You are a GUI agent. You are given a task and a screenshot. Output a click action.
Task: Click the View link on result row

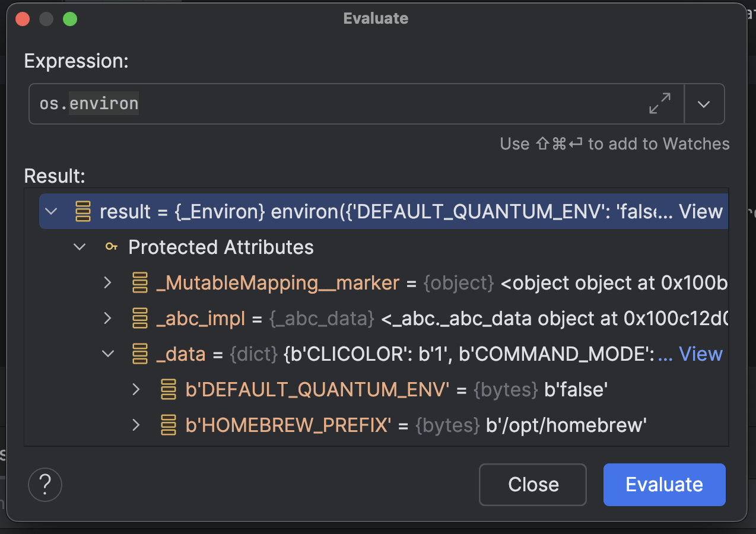pos(700,211)
